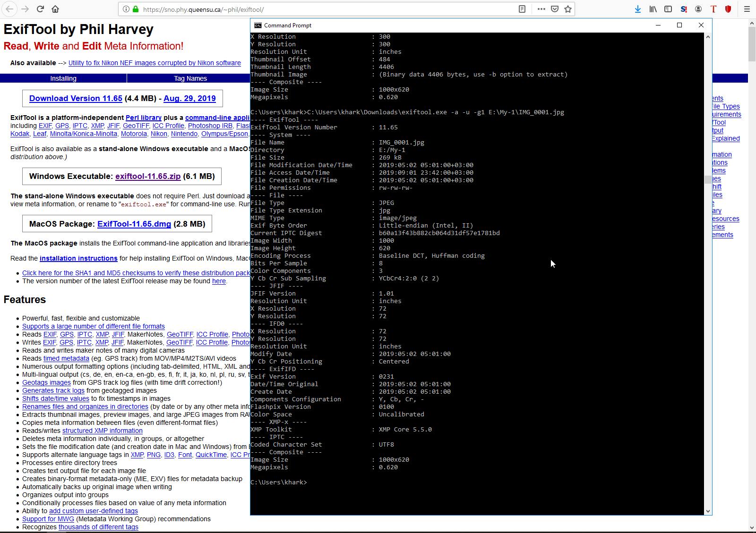Open the Tag Names navigation tab
Image resolution: width=756 pixels, height=533 pixels.
point(190,78)
